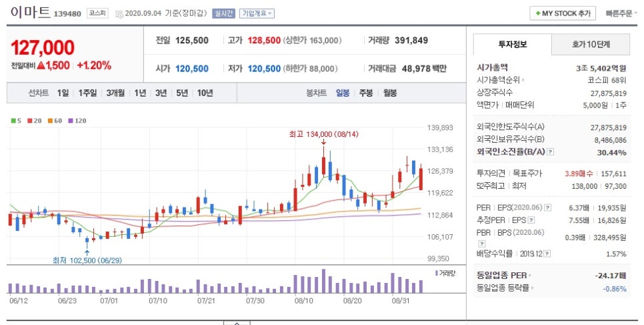Viewport: 644px width, 325px height.
Task: Click the red 20-day average legend swatch
Action: click(29, 121)
